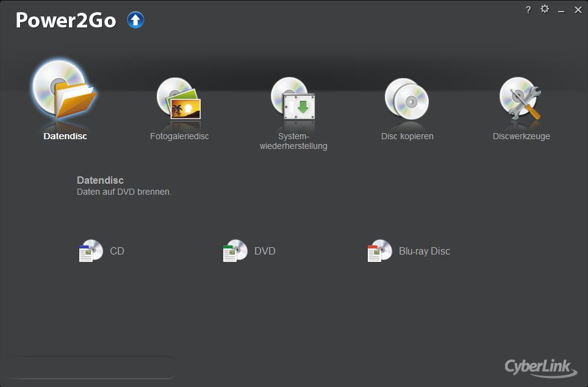Image resolution: width=588 pixels, height=387 pixels.
Task: Switch to the Discwerkzeuge category label
Action: tap(522, 136)
